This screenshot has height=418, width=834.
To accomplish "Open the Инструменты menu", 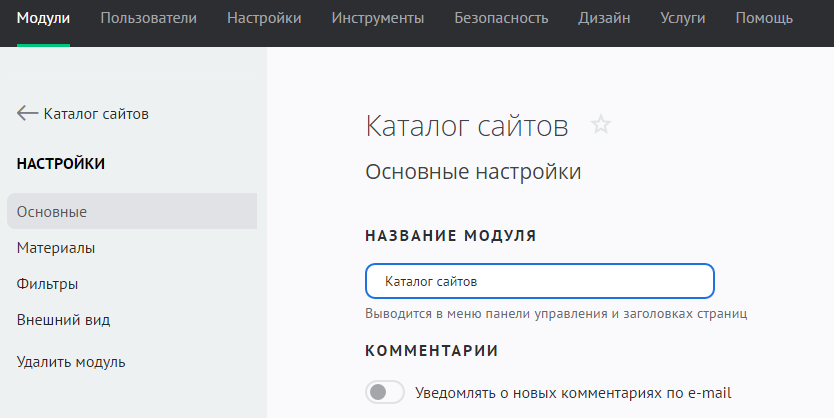I will [x=377, y=18].
